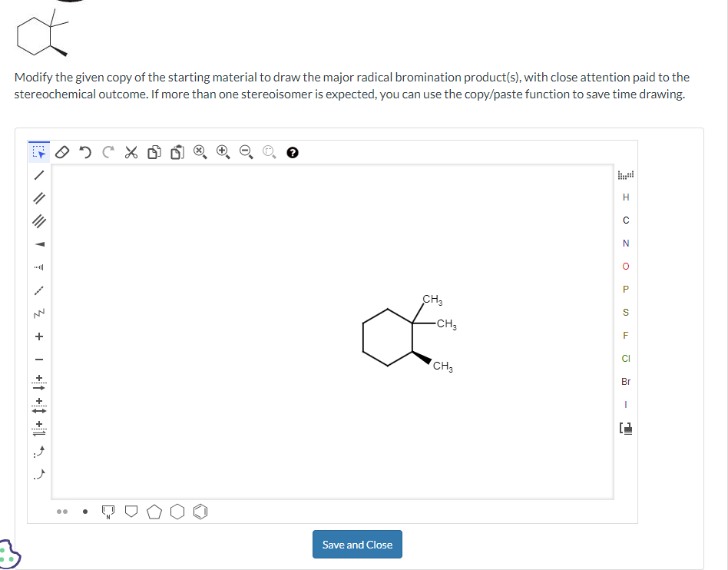Image resolution: width=728 pixels, height=570 pixels.
Task: Zoom in on the canvas
Action: pos(223,152)
